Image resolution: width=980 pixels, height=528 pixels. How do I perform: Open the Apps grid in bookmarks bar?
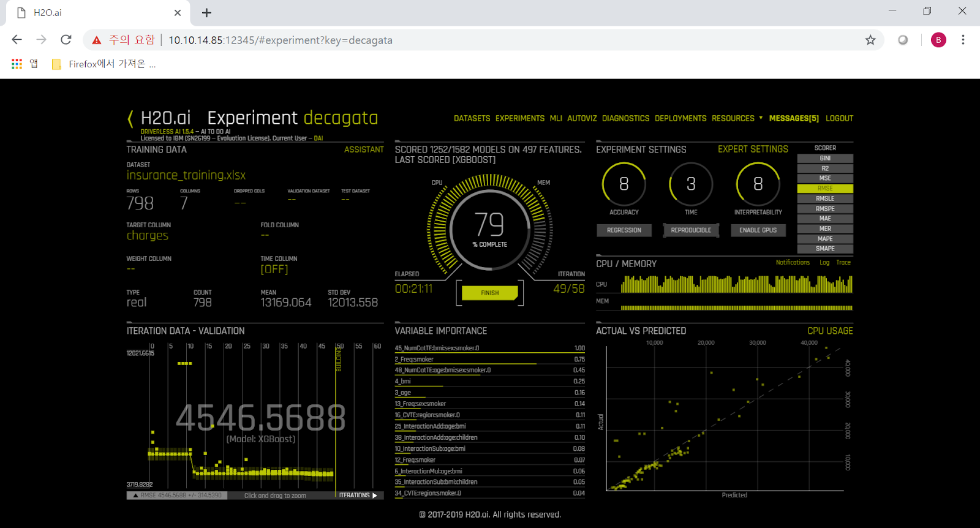coord(17,64)
